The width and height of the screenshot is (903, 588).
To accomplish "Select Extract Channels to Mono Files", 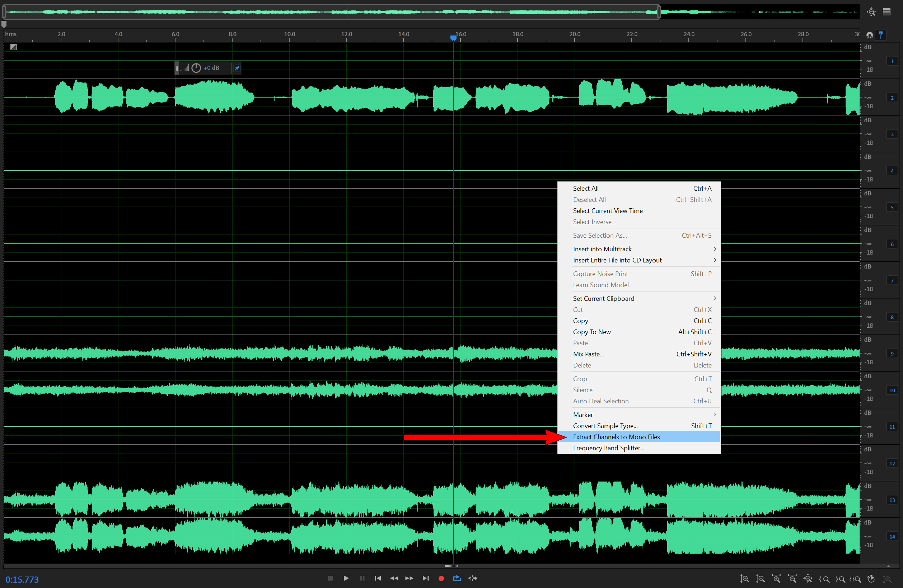I will click(616, 437).
